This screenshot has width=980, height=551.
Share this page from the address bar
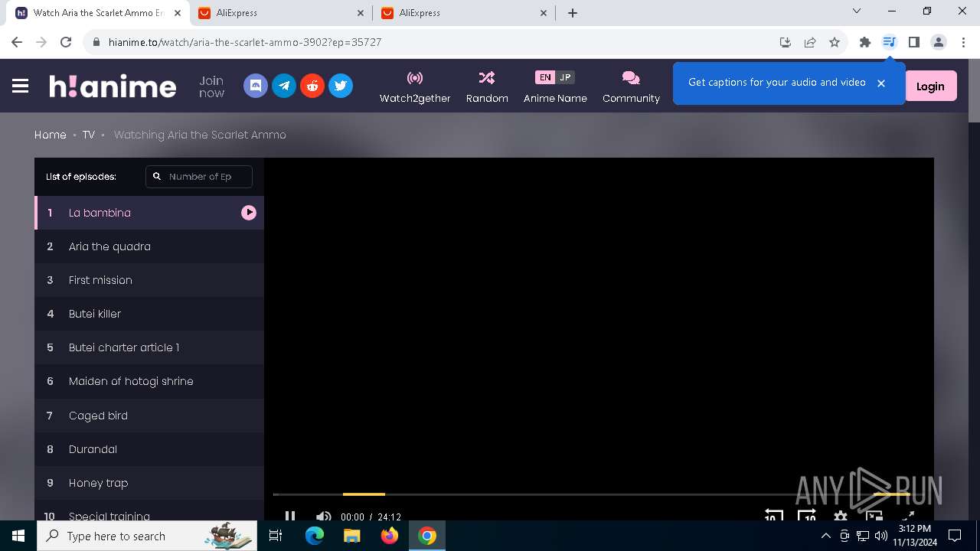[x=810, y=42]
